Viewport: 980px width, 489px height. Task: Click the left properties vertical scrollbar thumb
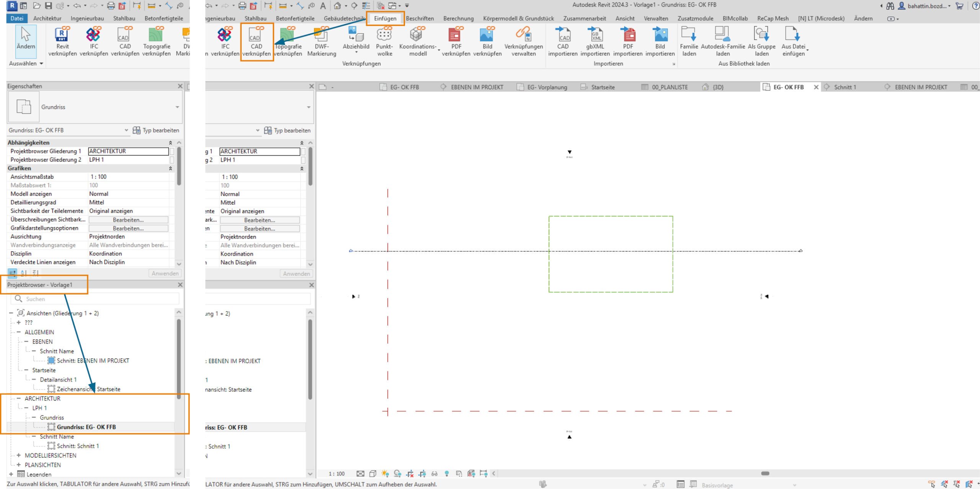click(179, 167)
